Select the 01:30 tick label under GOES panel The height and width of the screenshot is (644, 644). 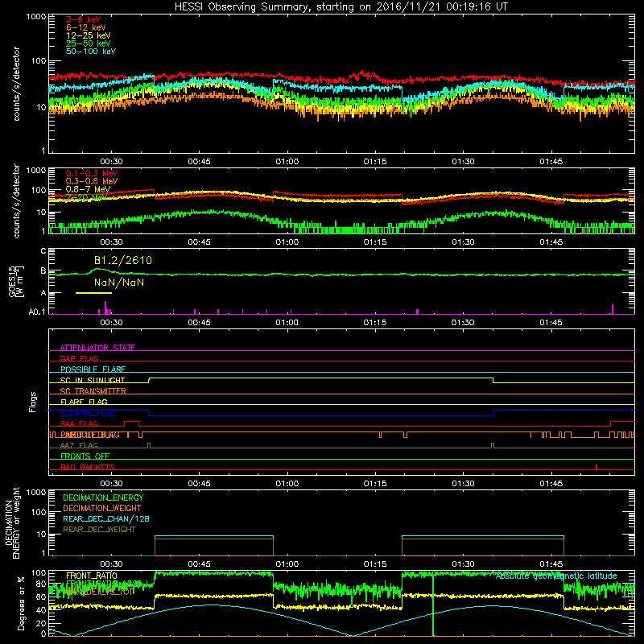463,323
